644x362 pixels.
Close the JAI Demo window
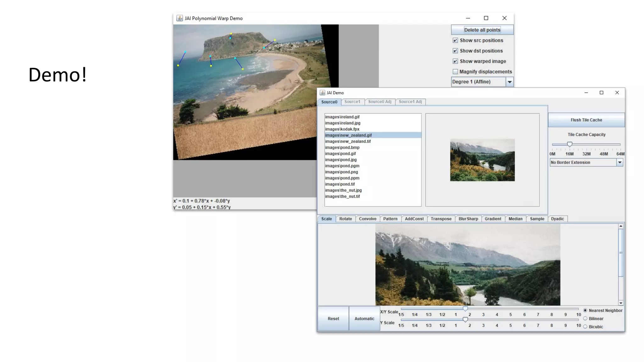[617, 93]
